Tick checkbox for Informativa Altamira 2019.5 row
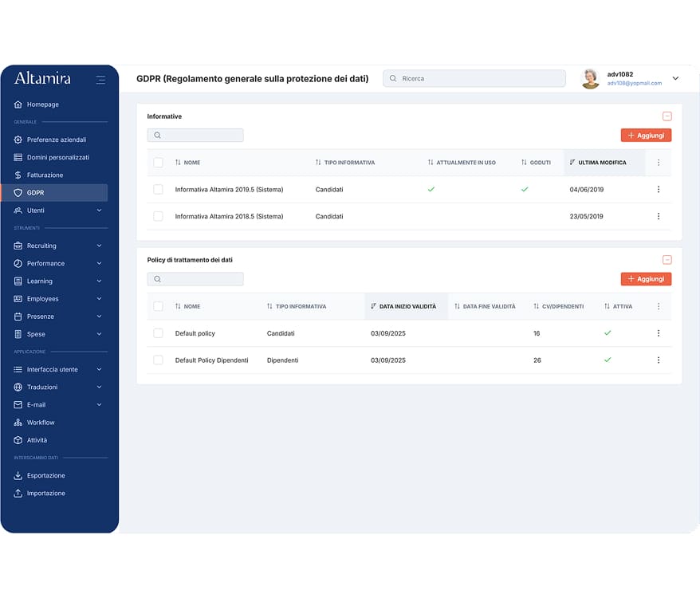Screen dimensions: 700x598 point(158,190)
